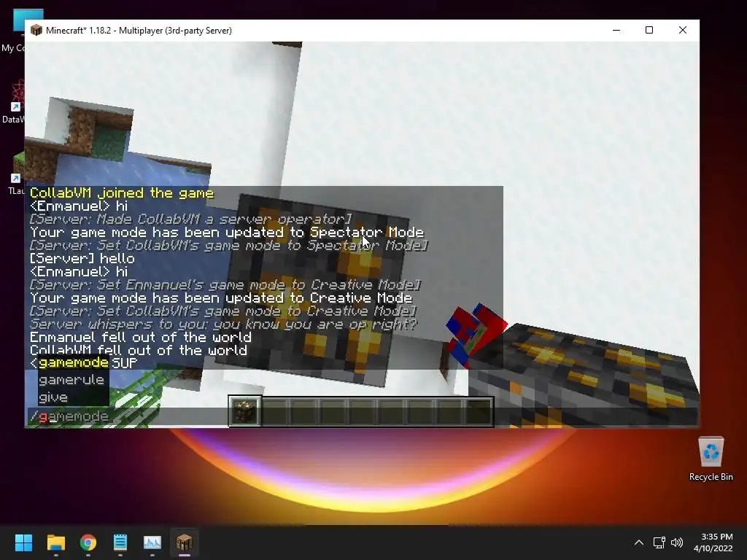
Task: Switch to Minecraft taskbar icon
Action: click(x=185, y=542)
